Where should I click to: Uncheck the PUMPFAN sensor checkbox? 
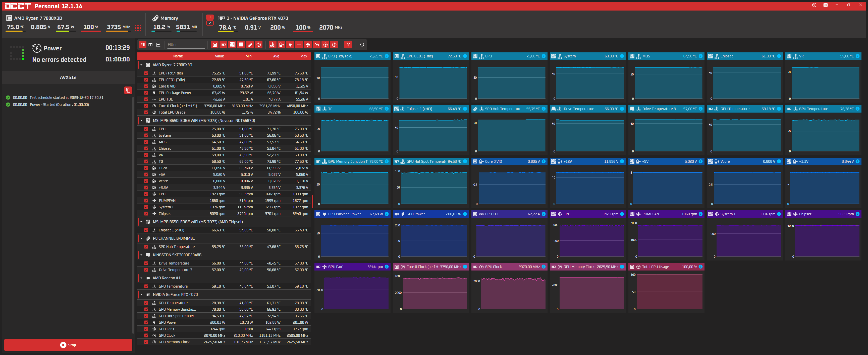pos(146,201)
